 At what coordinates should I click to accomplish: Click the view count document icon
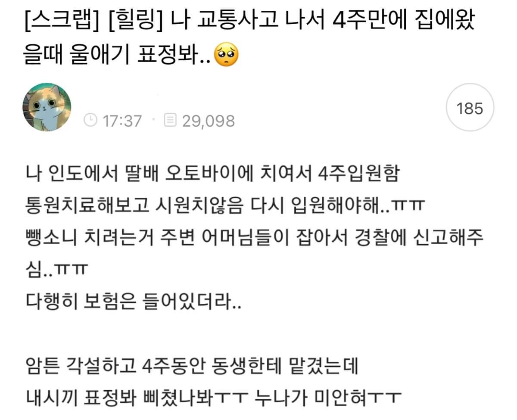pos(170,121)
